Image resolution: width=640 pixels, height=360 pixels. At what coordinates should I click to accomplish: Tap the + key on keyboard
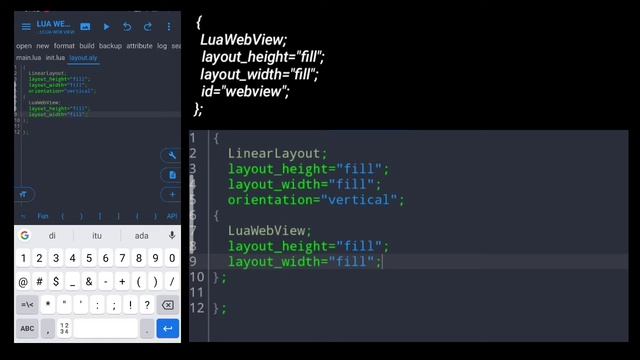click(122, 282)
